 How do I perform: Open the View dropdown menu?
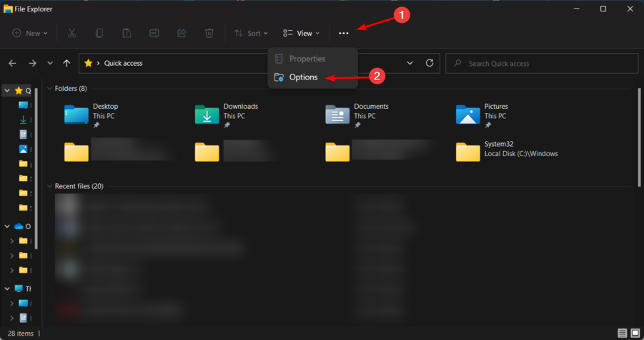[301, 33]
